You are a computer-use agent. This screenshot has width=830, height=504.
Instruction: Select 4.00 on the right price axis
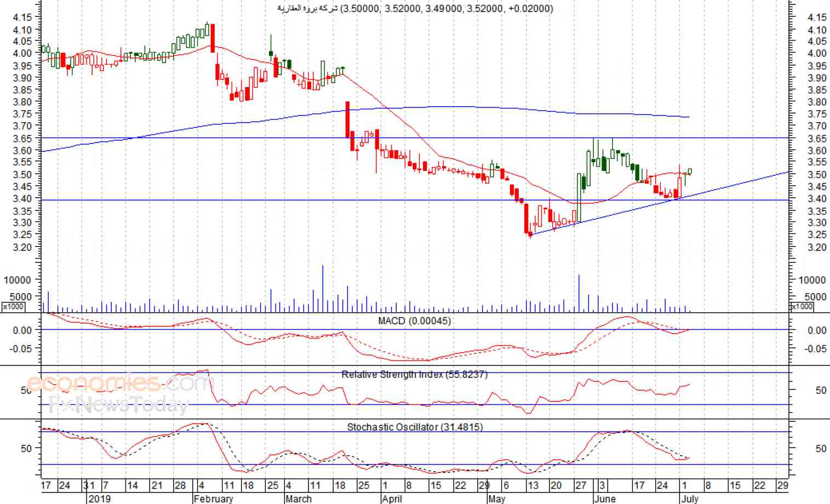[817, 53]
